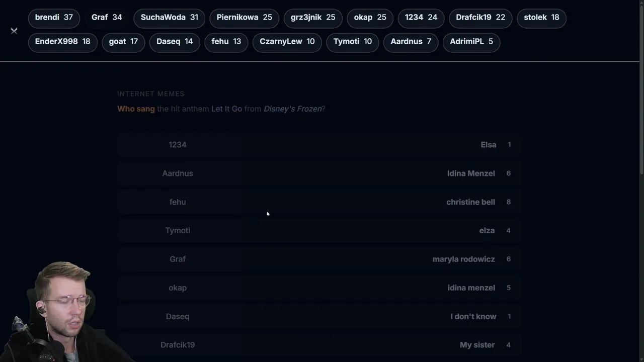The image size is (644, 362).
Task: Click the Graf 34 player chip
Action: [107, 18]
